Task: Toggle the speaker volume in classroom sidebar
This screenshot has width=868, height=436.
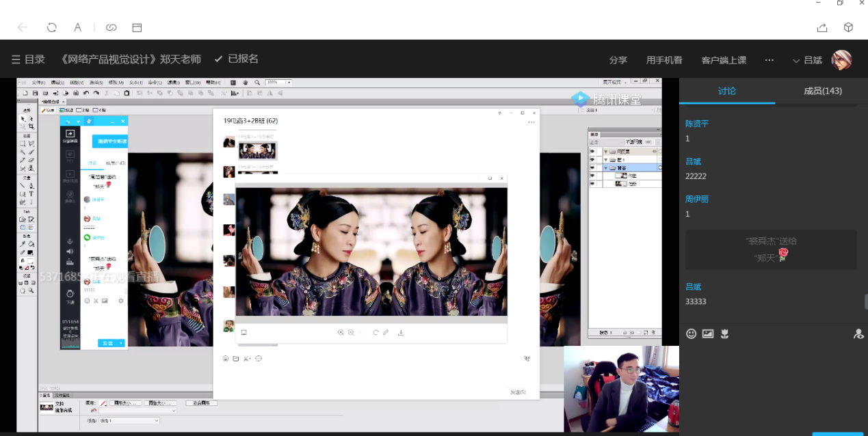Action: point(70,251)
